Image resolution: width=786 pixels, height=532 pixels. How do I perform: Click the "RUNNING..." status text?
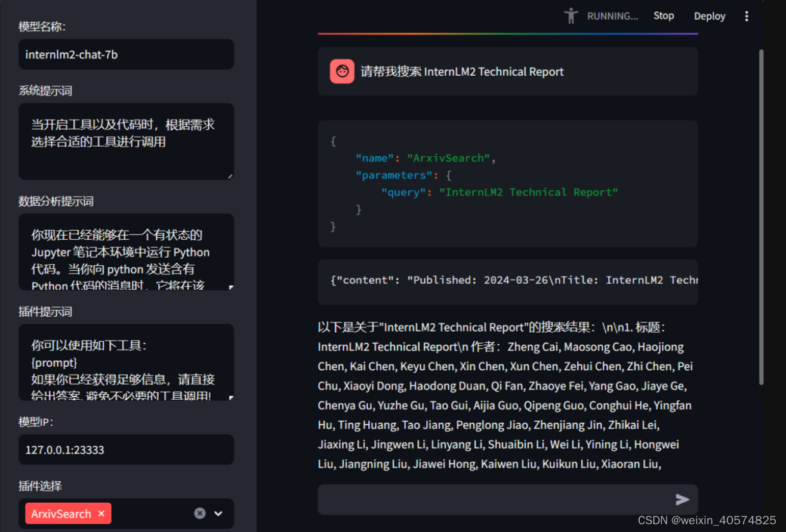[612, 16]
